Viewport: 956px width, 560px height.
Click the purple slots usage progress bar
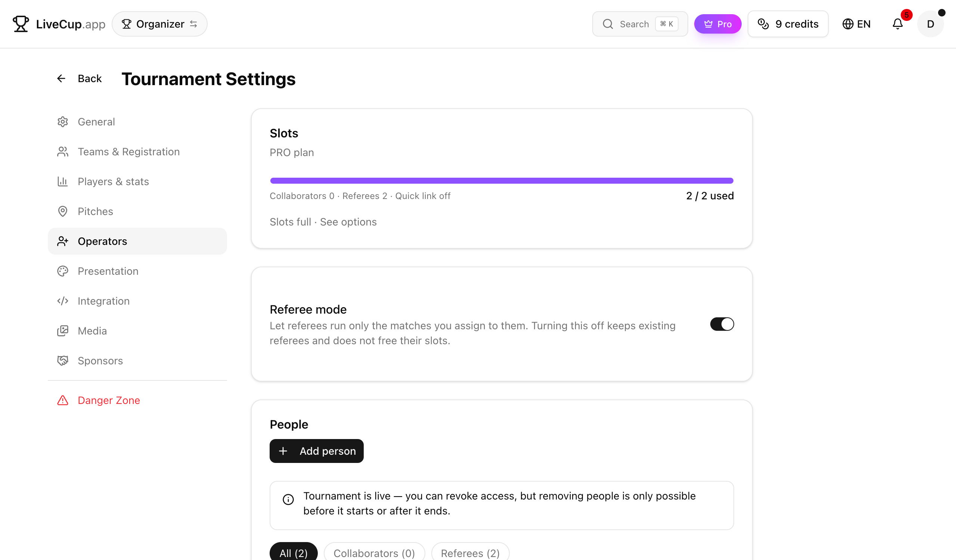coord(502,181)
